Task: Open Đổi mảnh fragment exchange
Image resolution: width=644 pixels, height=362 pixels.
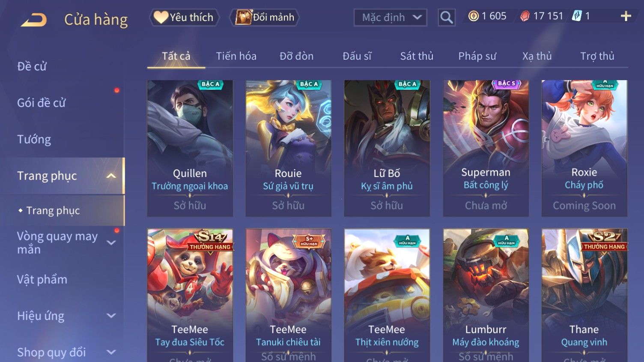Action: 265,18
